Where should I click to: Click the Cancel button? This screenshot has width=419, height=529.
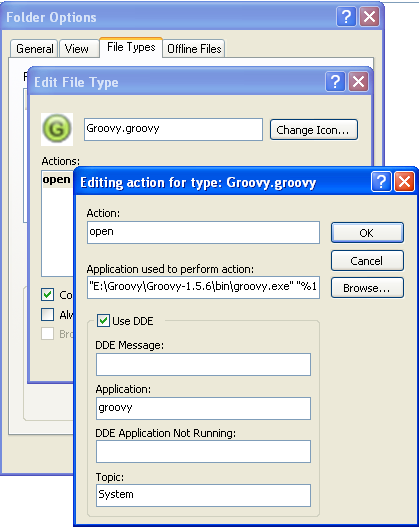tap(367, 260)
